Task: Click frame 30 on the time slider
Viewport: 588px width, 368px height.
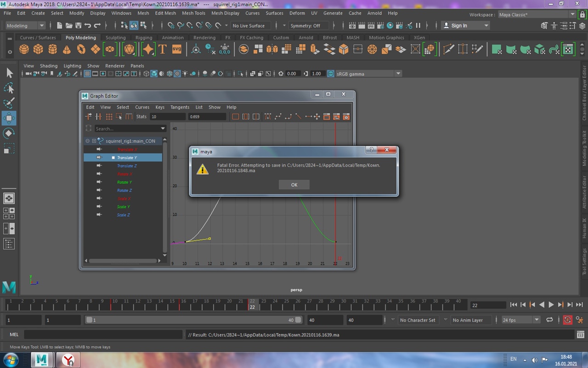Action: 343,304
